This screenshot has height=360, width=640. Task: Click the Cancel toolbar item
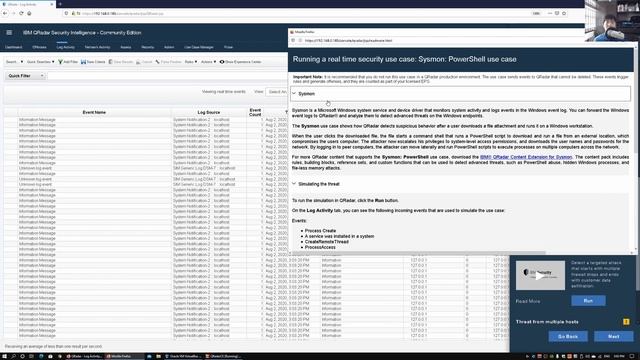click(x=144, y=62)
